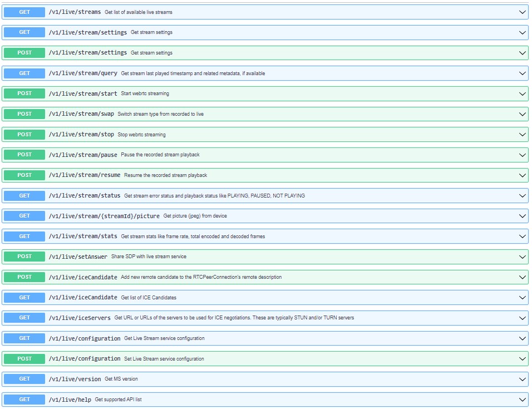Expand the /v1/live/streams row chevron
Screen dimensions: 532x409
tap(522, 12)
